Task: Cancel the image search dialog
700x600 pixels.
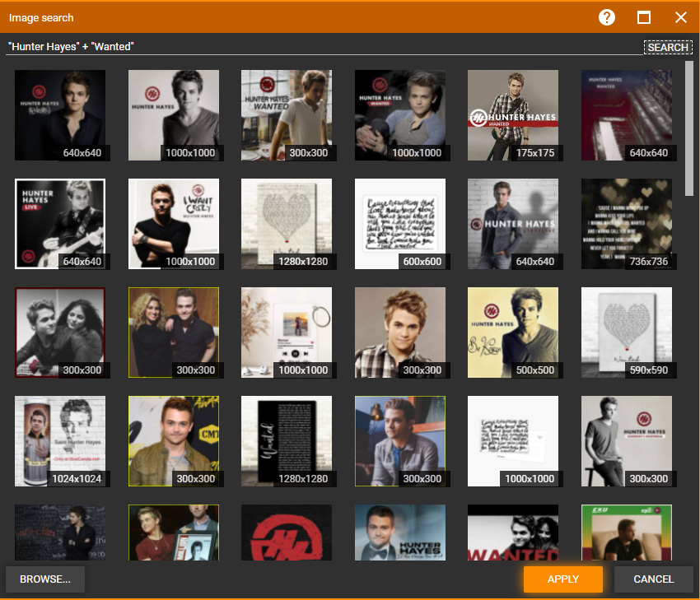Action: coord(653,579)
